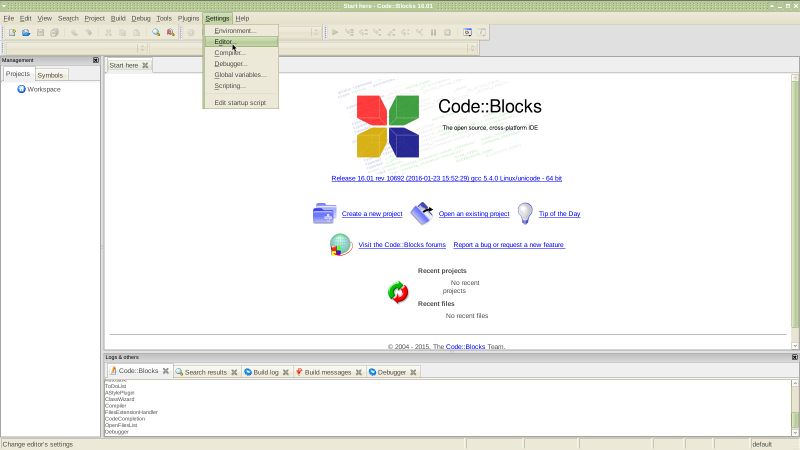The height and width of the screenshot is (450, 800).
Task: Click the Next line debug icon
Action: (x=364, y=32)
